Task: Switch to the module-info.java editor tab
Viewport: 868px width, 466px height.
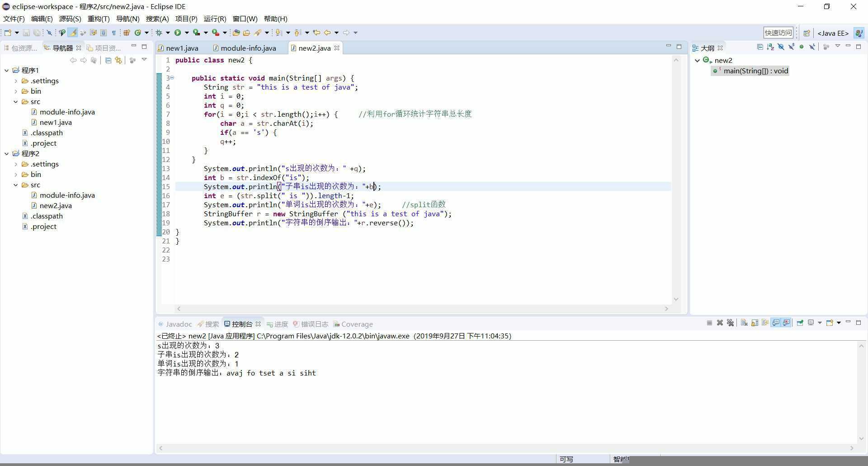Action: pyautogui.click(x=245, y=48)
